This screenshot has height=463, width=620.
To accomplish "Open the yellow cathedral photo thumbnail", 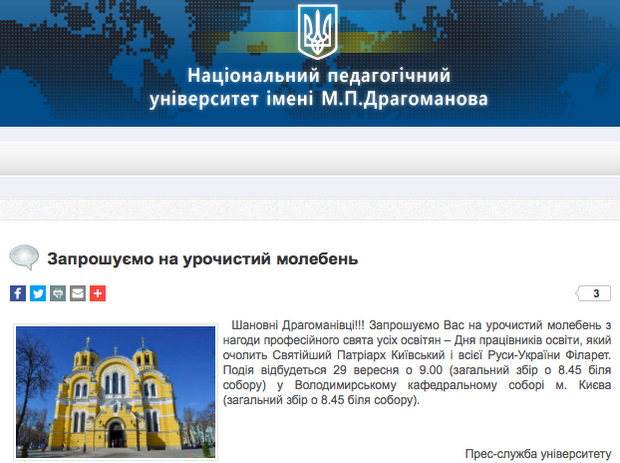I will [115, 392].
